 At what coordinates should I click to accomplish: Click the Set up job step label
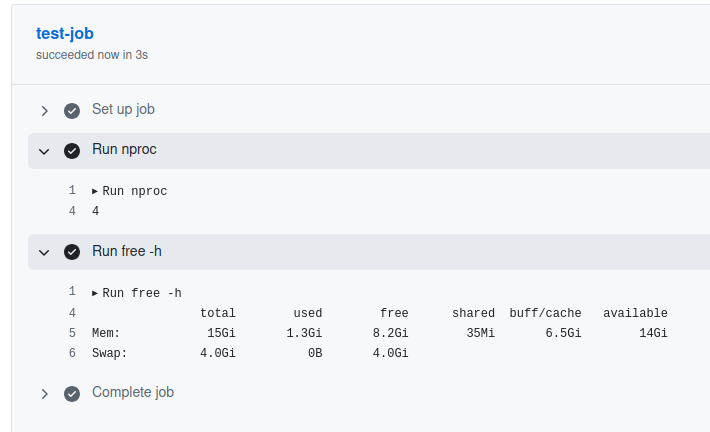click(123, 109)
